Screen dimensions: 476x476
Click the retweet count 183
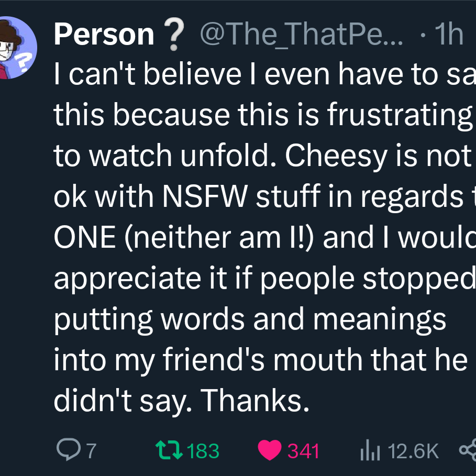203,450
